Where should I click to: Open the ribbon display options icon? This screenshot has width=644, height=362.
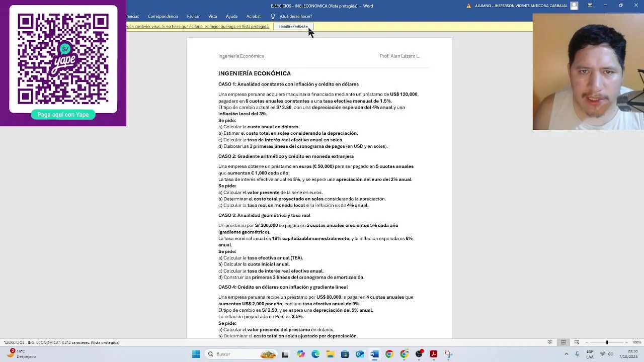pos(590,6)
